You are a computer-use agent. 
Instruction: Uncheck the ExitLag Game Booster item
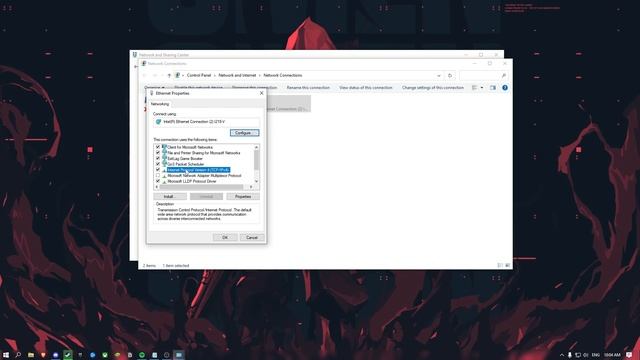point(158,158)
